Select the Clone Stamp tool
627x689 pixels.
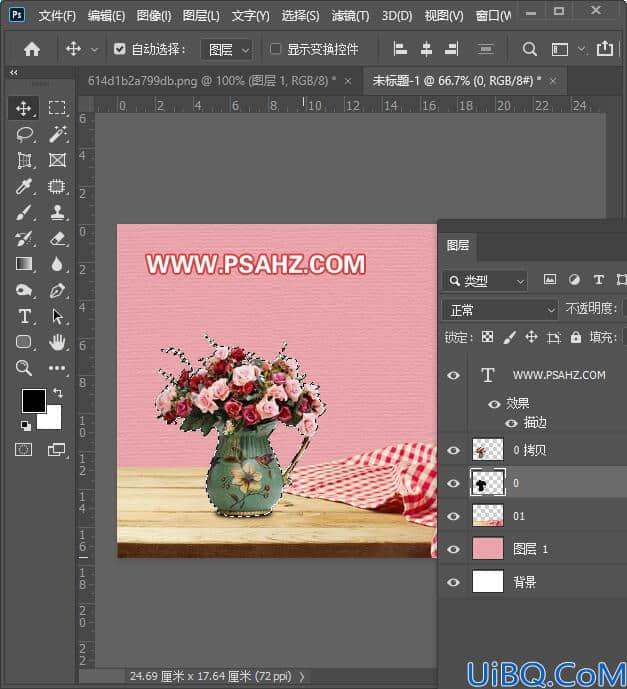pos(57,213)
